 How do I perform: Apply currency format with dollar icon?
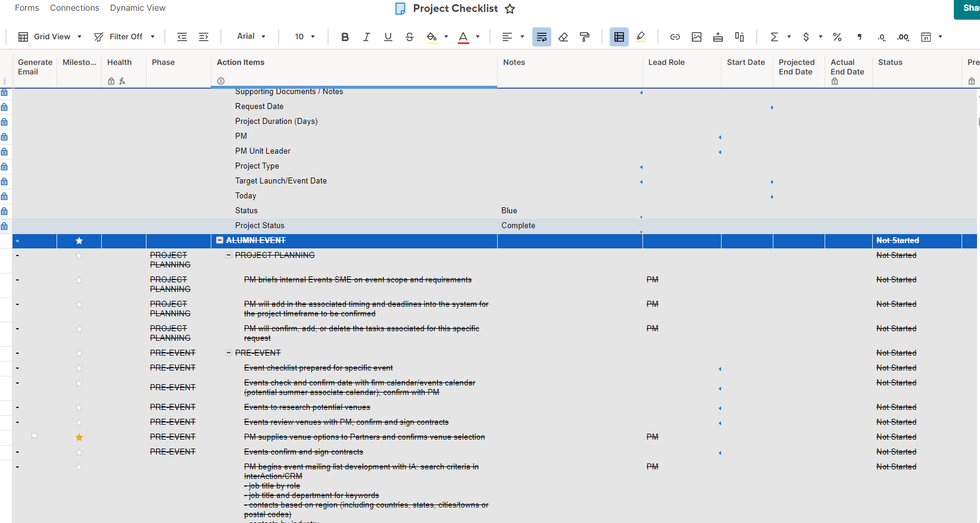[806, 37]
